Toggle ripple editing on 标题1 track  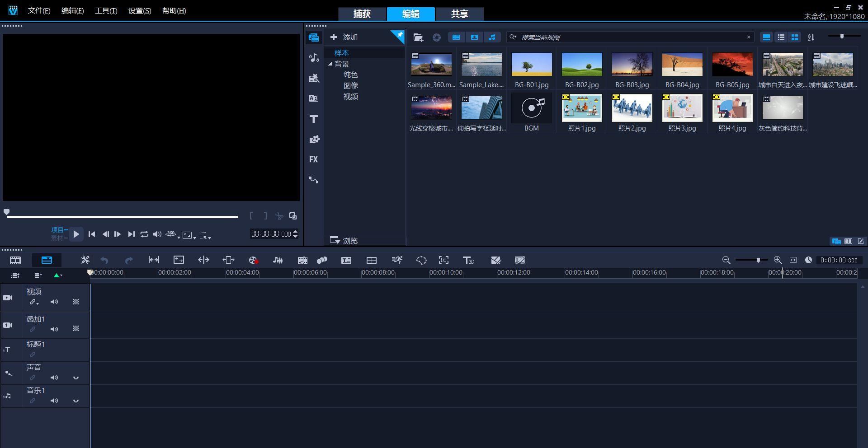(32, 355)
